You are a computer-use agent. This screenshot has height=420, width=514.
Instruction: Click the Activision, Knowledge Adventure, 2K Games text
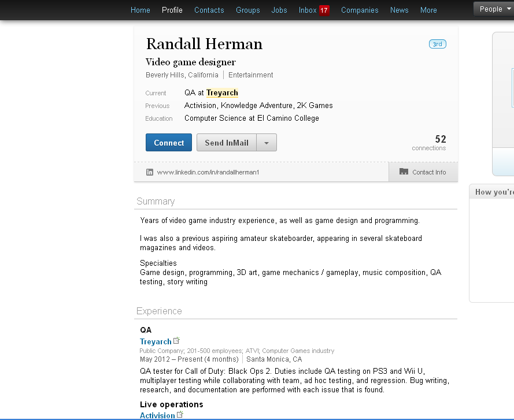pyautogui.click(x=258, y=106)
